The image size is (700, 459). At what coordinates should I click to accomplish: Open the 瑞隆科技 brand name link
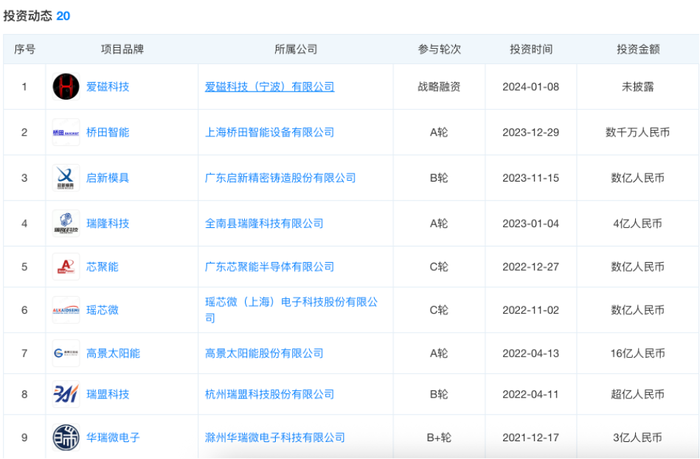tap(108, 223)
